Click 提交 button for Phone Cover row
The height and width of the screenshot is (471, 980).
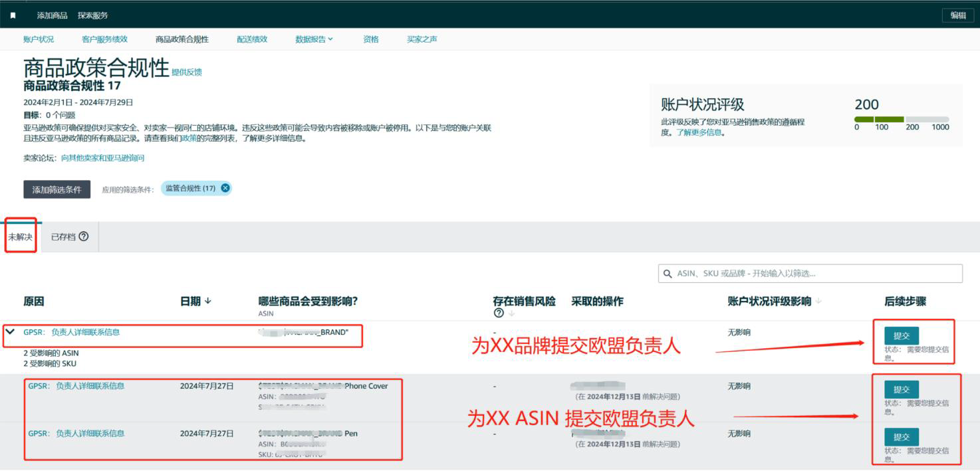point(902,389)
